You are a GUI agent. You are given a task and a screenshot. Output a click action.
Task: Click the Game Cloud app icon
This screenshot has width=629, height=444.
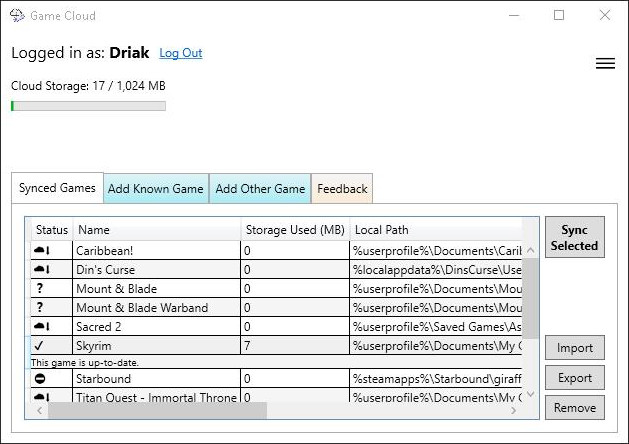(17, 15)
